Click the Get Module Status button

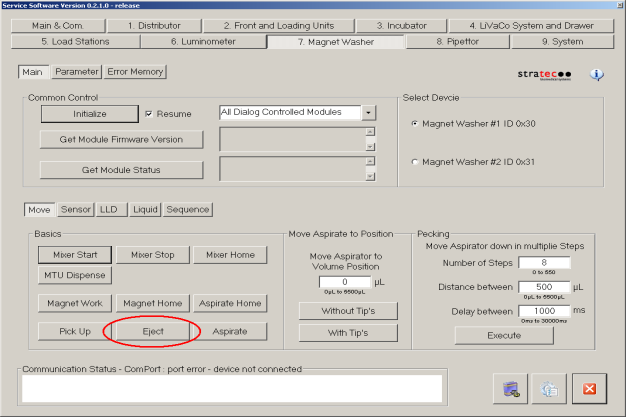[x=120, y=169]
